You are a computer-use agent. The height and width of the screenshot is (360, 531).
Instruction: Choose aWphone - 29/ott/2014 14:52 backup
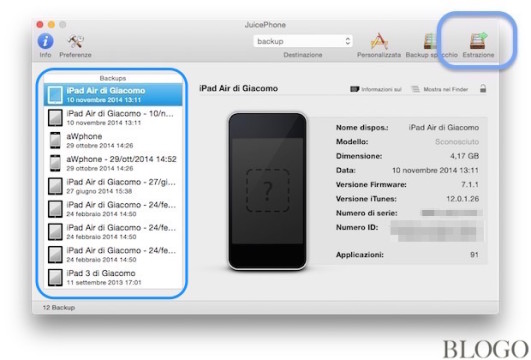[113, 163]
